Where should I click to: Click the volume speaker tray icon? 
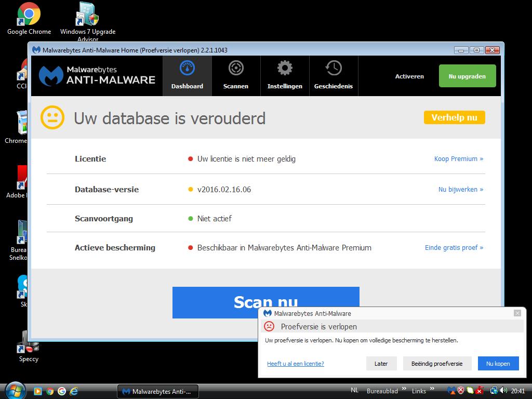point(503,391)
